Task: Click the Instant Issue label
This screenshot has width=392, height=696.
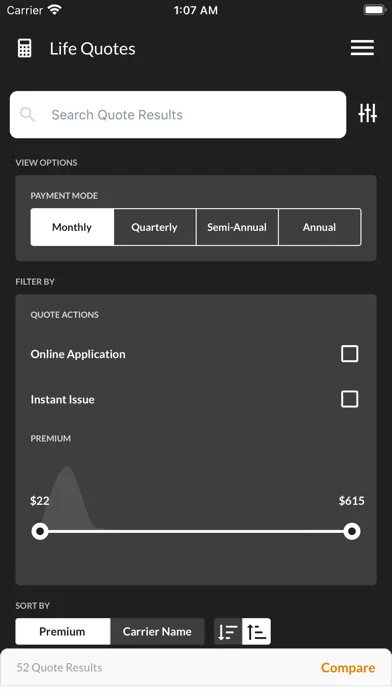Action: 63,399
